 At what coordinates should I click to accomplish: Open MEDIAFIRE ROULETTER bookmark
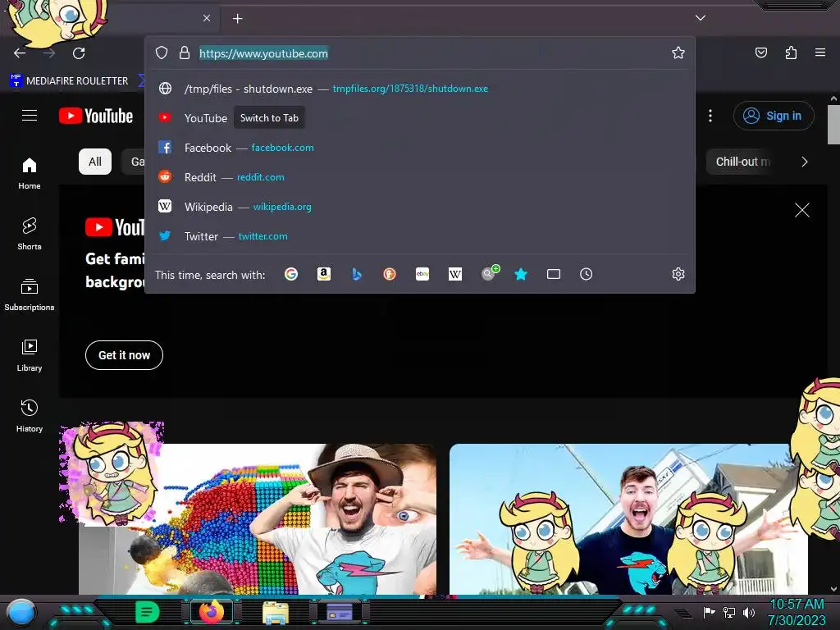pyautogui.click(x=70, y=80)
